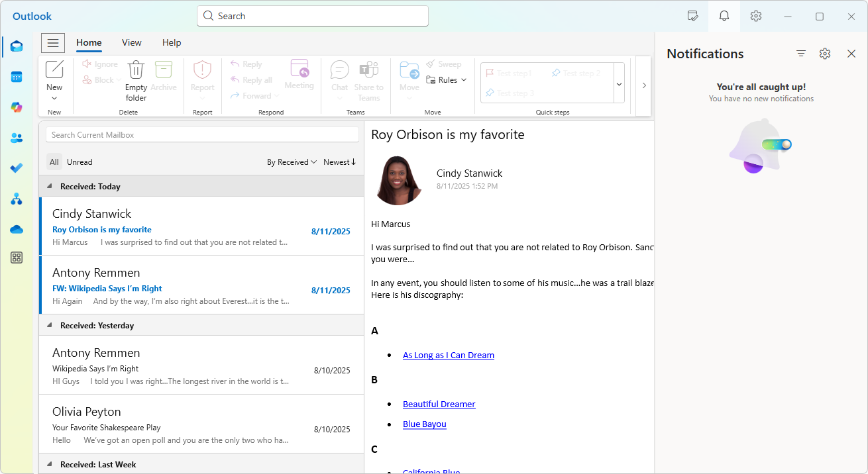Open the Blue Bayou link

click(425, 424)
